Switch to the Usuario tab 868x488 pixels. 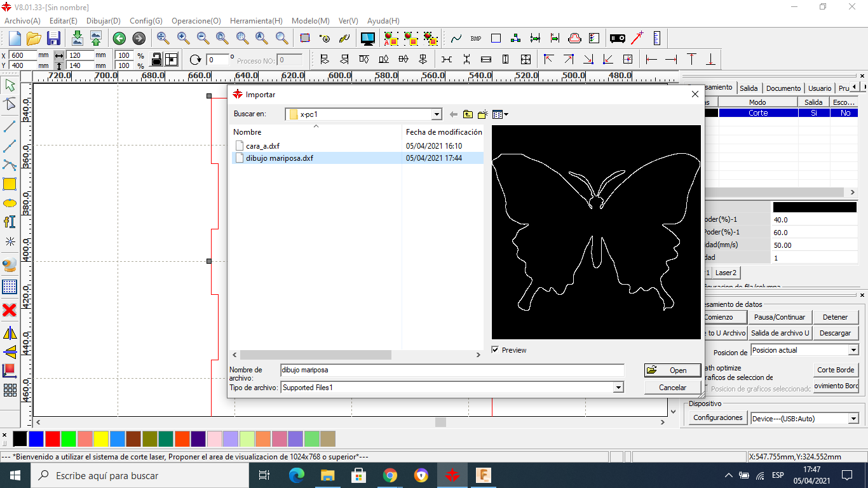tap(820, 88)
